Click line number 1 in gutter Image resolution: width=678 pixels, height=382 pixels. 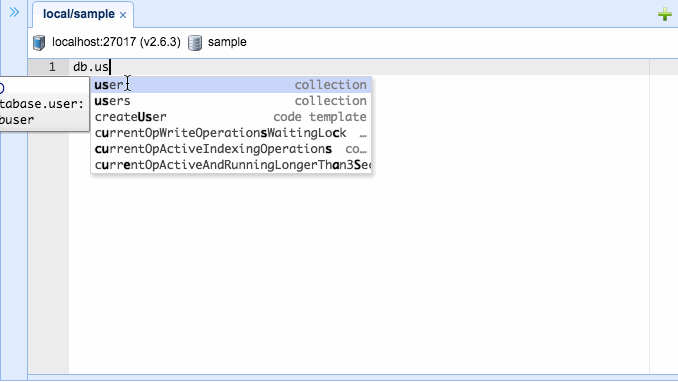(52, 67)
